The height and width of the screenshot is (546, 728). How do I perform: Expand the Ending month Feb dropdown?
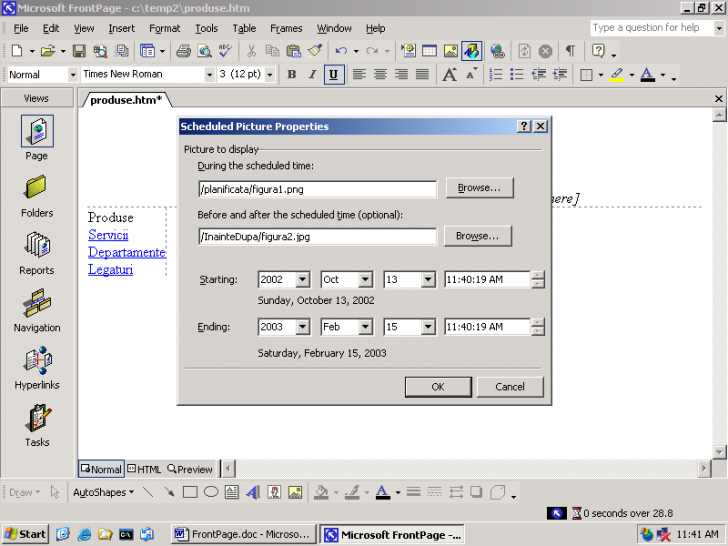(365, 327)
